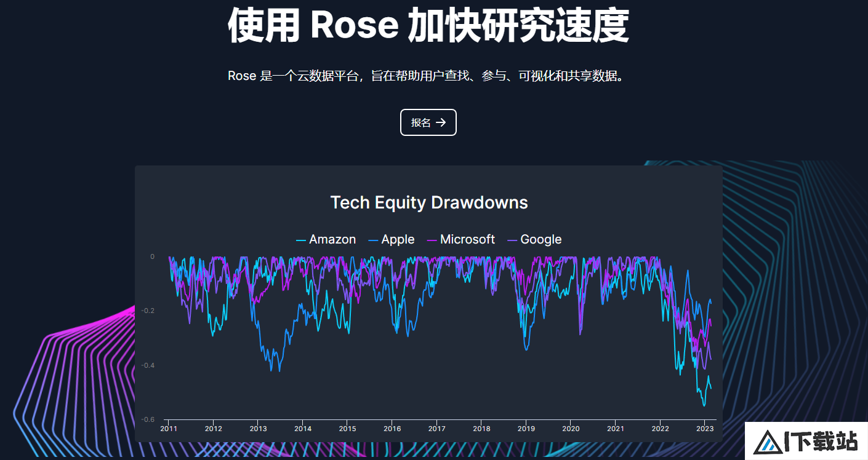Screen dimensions: 868x460
Task: Click the Tech Equity Drawdowns chart title
Action: [x=429, y=202]
